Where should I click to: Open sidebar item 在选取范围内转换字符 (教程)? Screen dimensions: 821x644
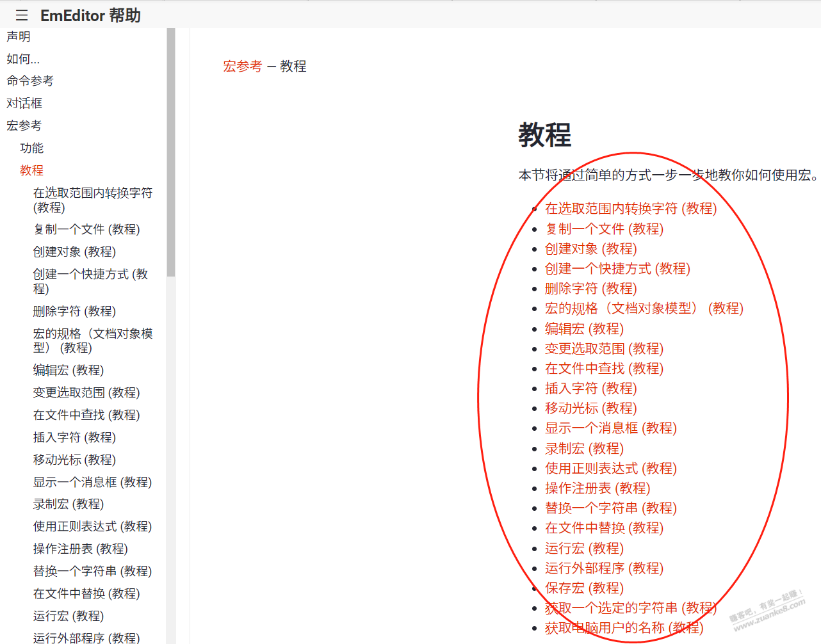coord(93,200)
